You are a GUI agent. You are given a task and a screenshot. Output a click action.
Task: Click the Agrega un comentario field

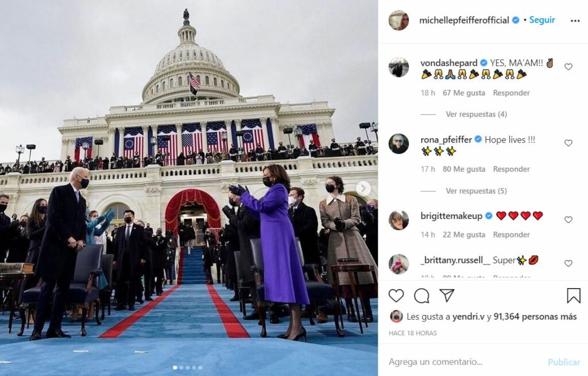click(x=465, y=362)
